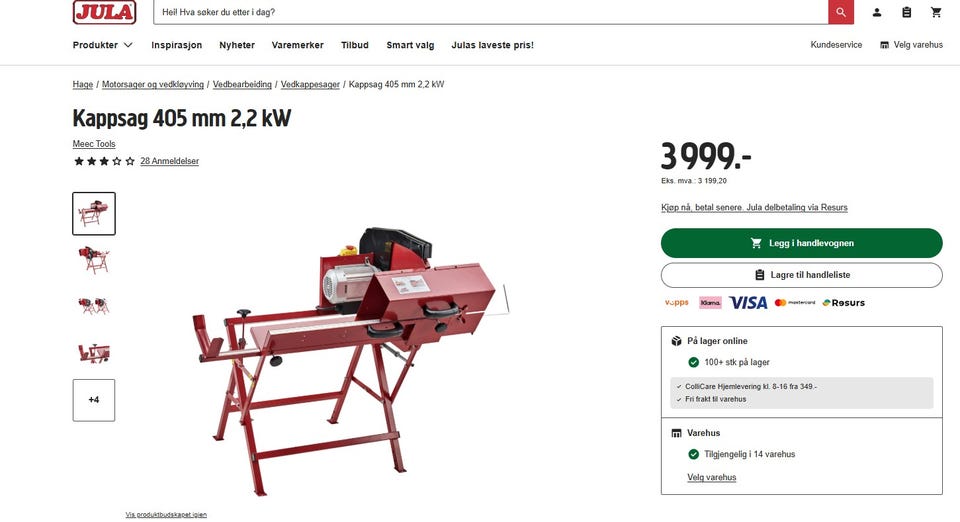Image resolution: width=960 pixels, height=522 pixels.
Task: Select the second product thumbnail image
Action: click(94, 259)
